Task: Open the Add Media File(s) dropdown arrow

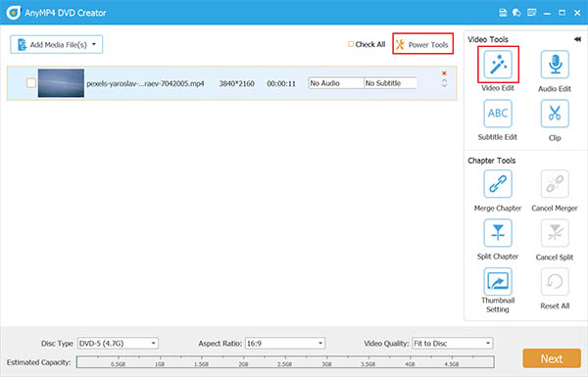Action: coord(94,44)
